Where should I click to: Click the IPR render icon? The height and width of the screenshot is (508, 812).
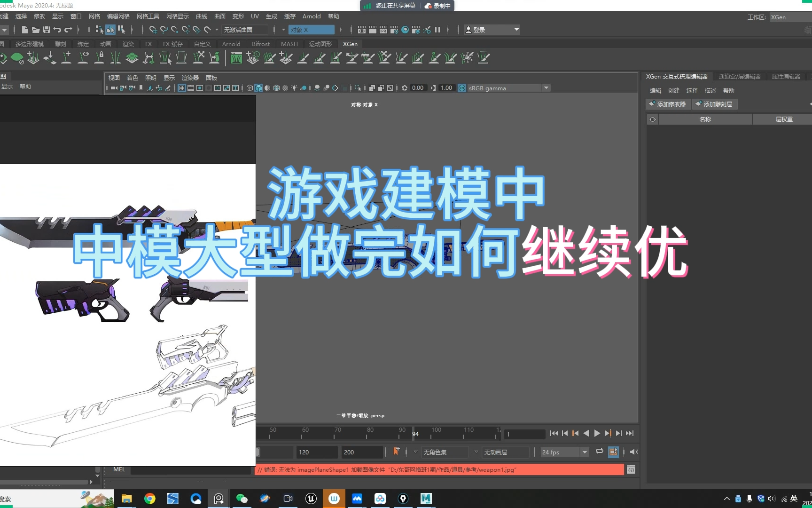pyautogui.click(x=383, y=30)
